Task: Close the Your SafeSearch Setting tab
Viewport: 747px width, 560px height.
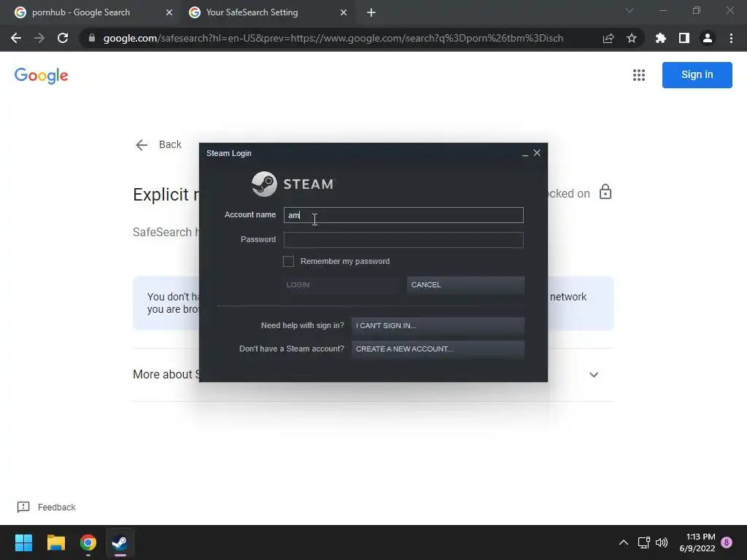Action: [344, 13]
